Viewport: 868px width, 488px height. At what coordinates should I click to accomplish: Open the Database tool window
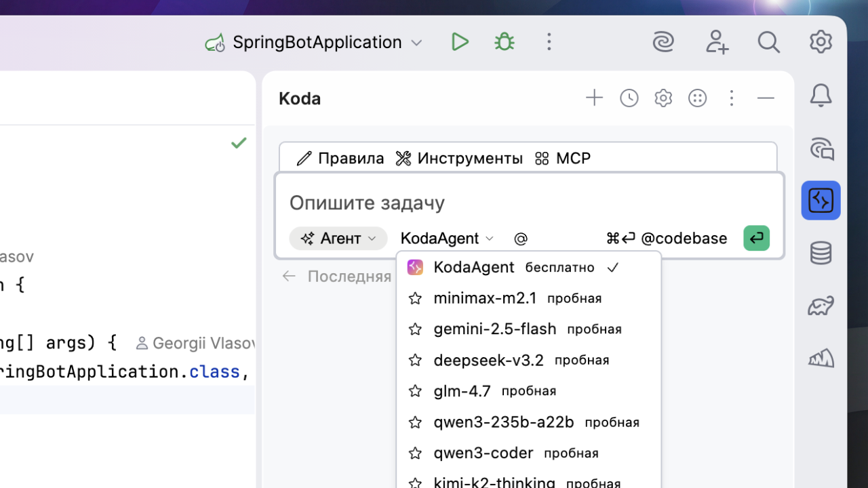[x=821, y=252]
